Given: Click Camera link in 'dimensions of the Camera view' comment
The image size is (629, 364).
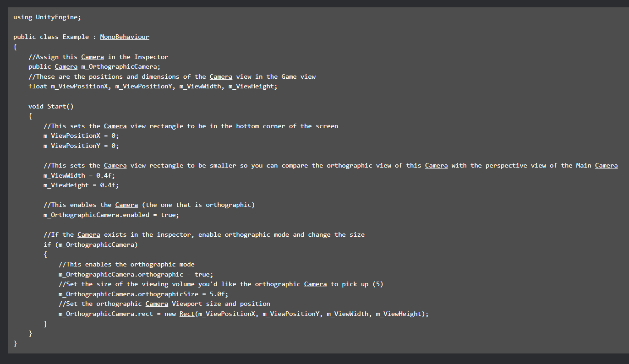Looking at the screenshot, I should [x=221, y=76].
